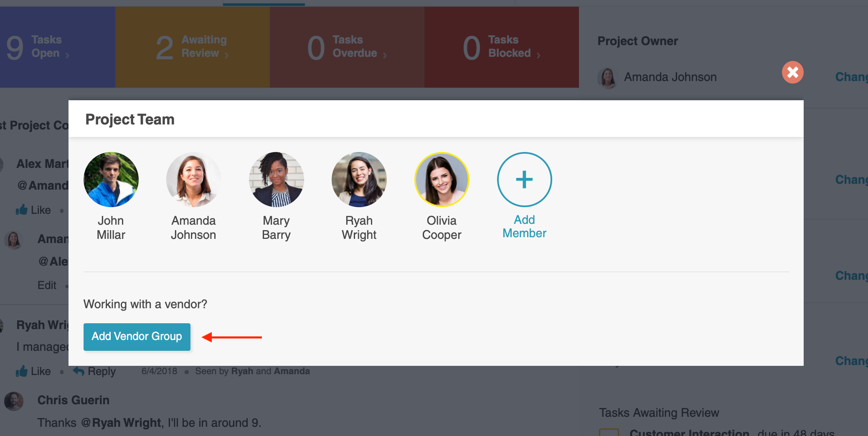
Task: Select John Millar's avatar
Action: (x=111, y=180)
